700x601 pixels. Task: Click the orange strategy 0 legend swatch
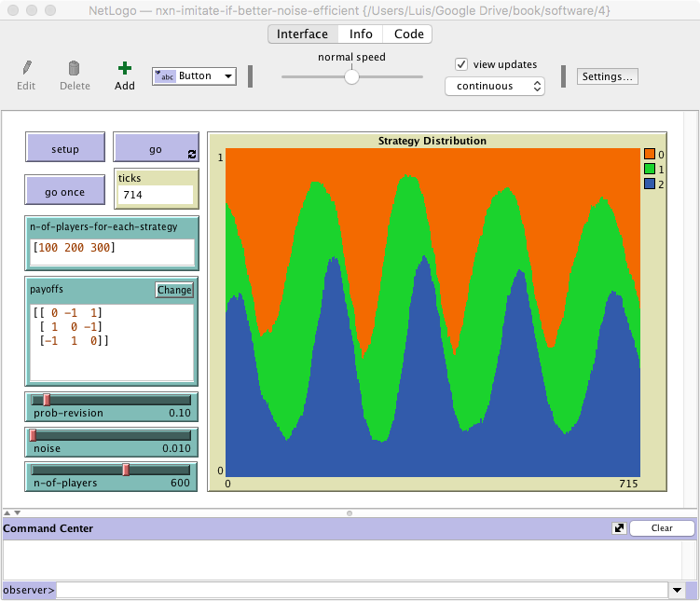coord(649,154)
